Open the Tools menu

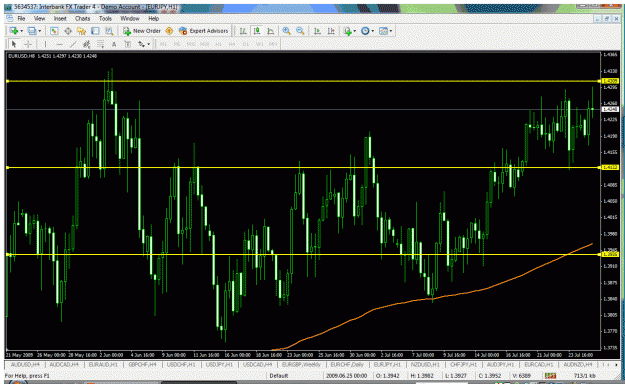pos(105,19)
